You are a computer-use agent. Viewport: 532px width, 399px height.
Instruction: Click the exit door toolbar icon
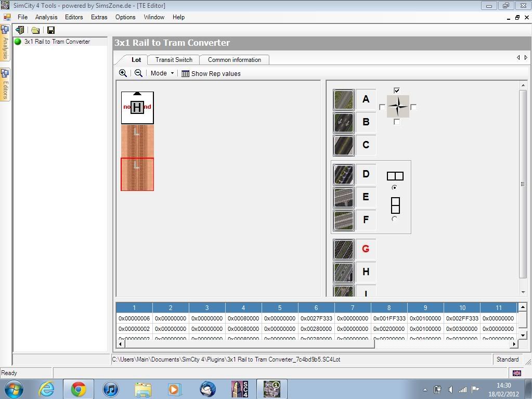(20, 30)
